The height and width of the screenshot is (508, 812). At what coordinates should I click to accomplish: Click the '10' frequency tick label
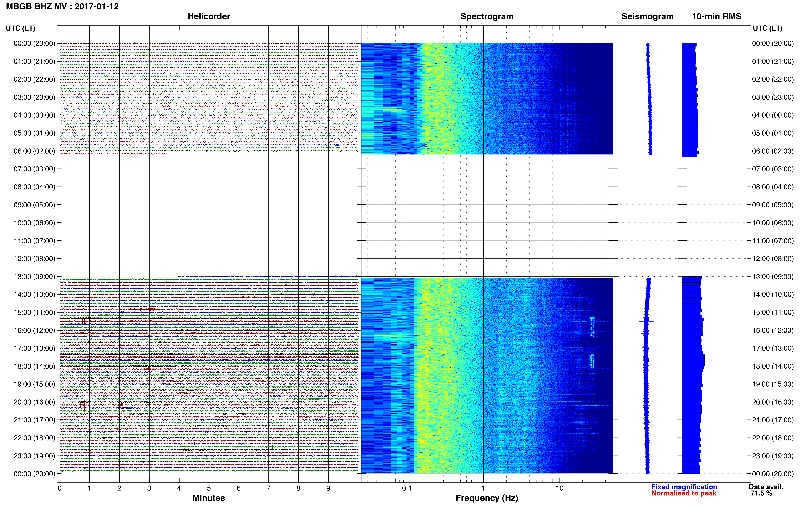tap(559, 488)
